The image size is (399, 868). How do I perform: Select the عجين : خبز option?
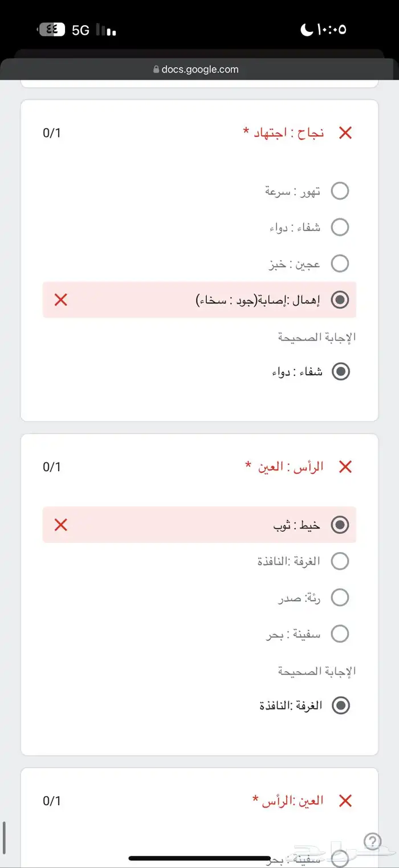[x=340, y=263]
